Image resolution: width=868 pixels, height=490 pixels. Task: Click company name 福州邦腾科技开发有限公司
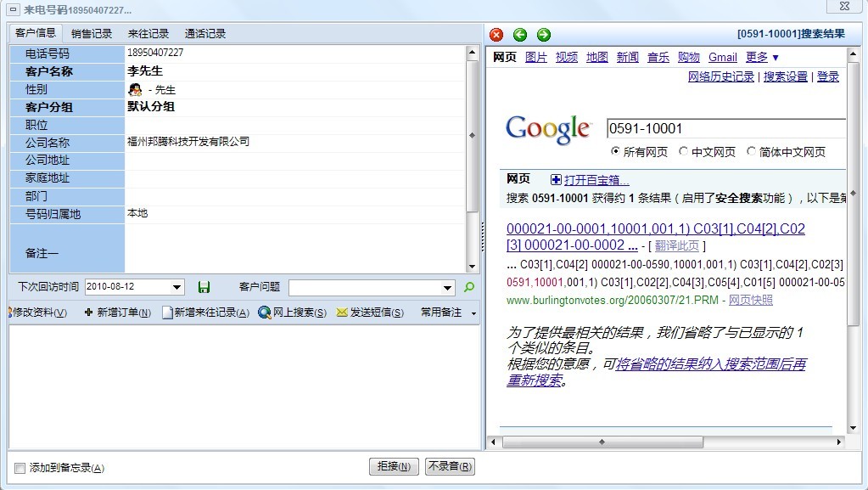[x=188, y=142]
